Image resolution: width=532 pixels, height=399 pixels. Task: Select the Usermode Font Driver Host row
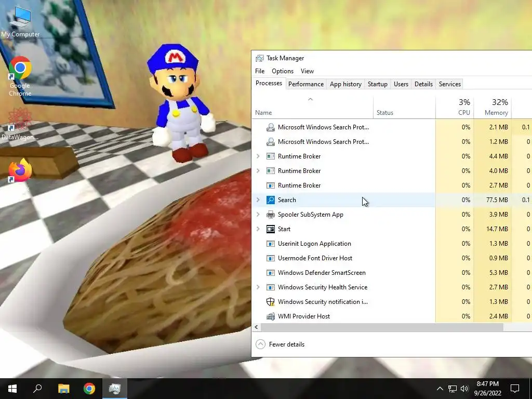coord(392,258)
